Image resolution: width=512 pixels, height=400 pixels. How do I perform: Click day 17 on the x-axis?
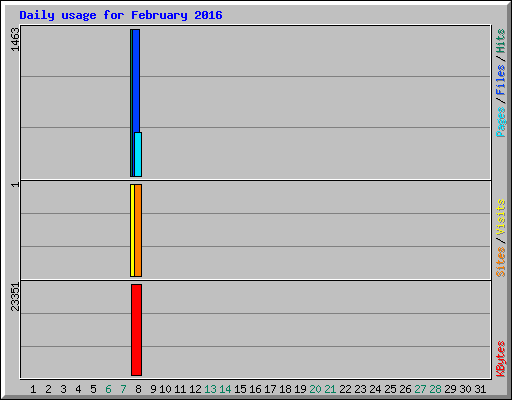point(270,389)
